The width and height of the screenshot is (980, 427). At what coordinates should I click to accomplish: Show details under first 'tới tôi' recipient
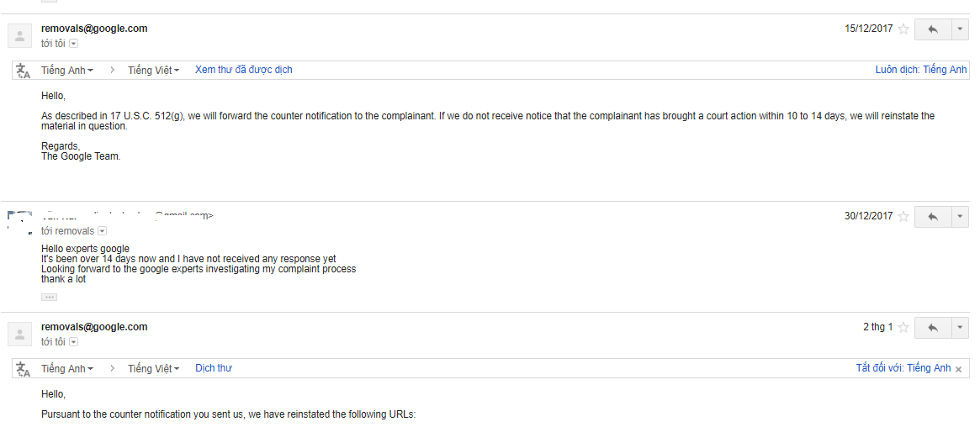pyautogui.click(x=74, y=44)
